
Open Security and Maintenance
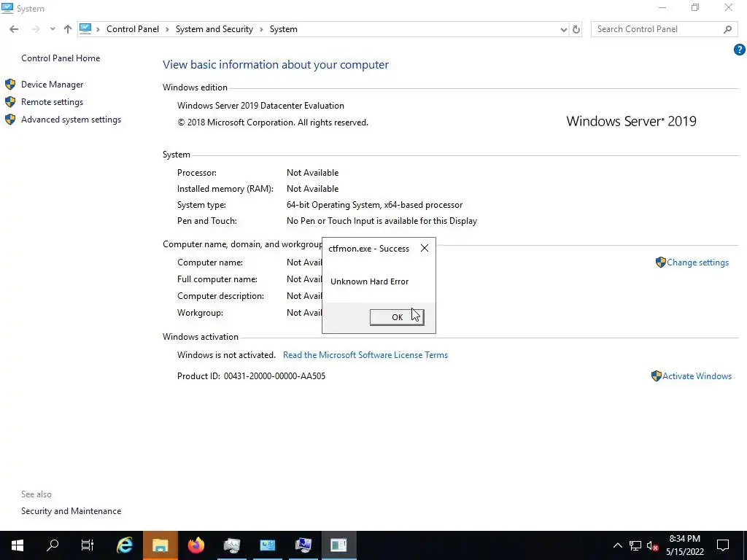point(71,511)
